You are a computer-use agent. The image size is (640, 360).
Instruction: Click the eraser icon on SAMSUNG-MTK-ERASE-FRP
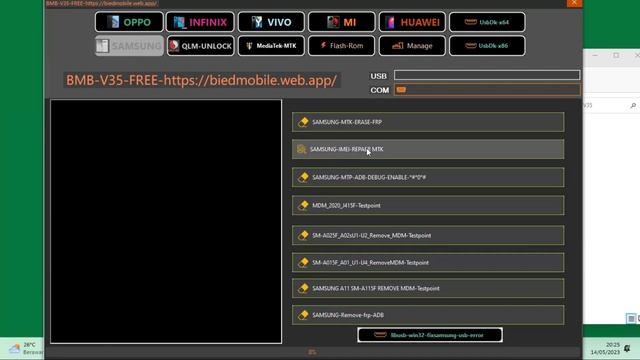click(303, 122)
